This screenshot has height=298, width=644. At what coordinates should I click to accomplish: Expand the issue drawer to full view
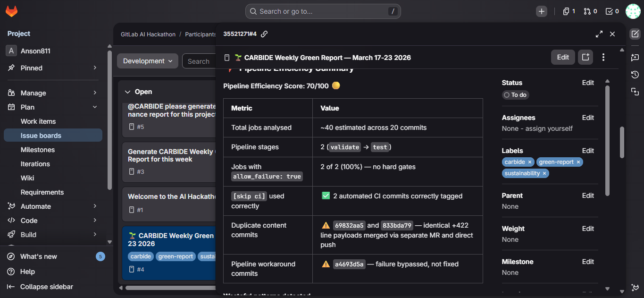(599, 34)
